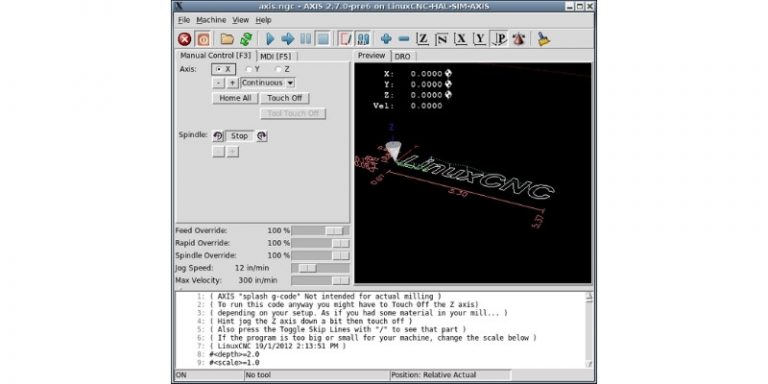Select X axis radio button
768x384 pixels.
pos(223,70)
